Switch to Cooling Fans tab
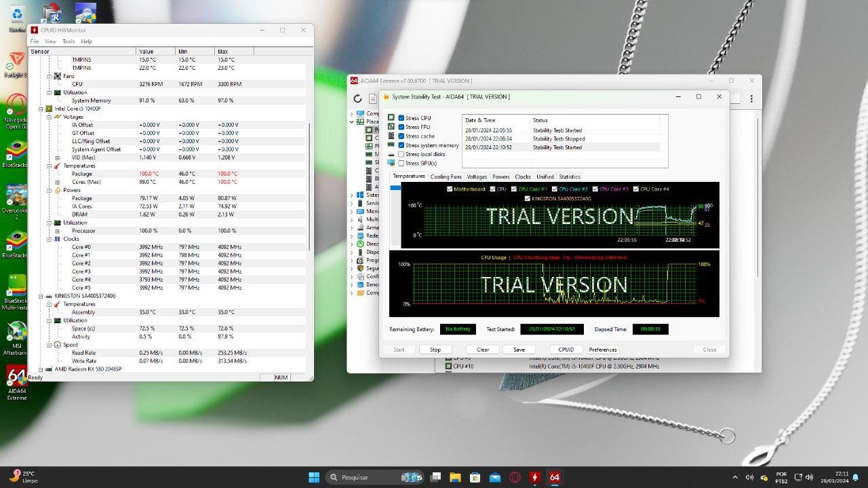This screenshot has width=868, height=488. [446, 176]
